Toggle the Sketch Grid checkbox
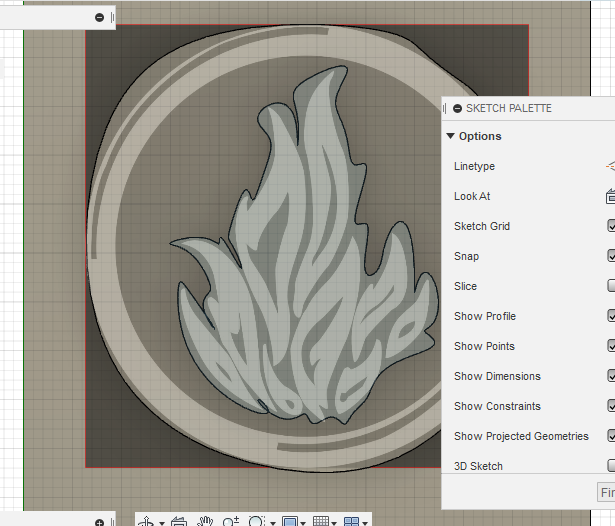Screen dimensions: 615x526 pyautogui.click(x=611, y=226)
